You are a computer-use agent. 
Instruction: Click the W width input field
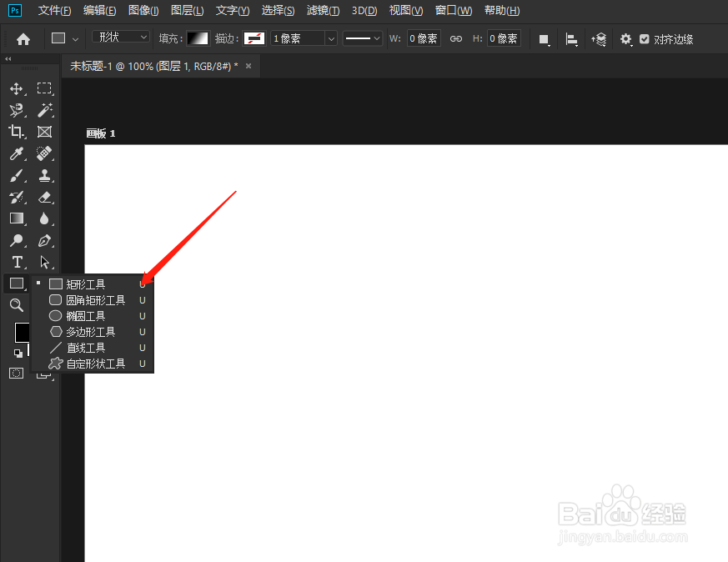(424, 38)
